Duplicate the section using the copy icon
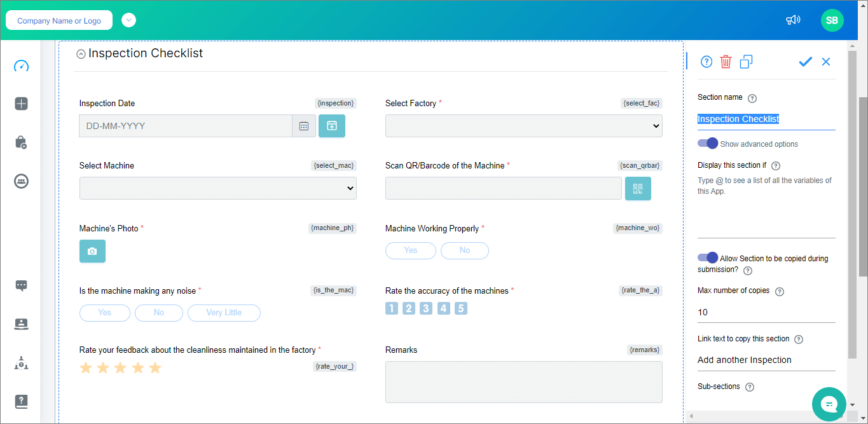The height and width of the screenshot is (424, 868). (x=745, y=62)
